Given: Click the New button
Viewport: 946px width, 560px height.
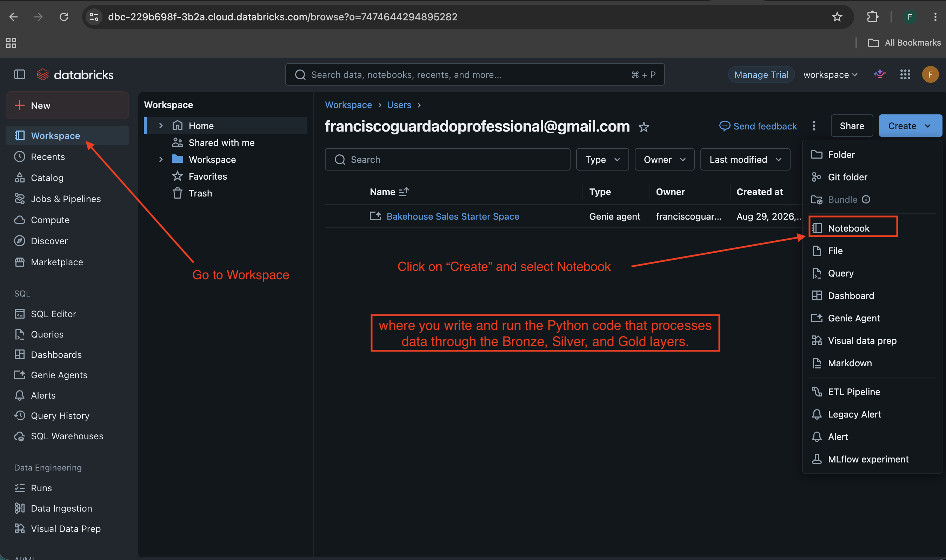Looking at the screenshot, I should [67, 105].
